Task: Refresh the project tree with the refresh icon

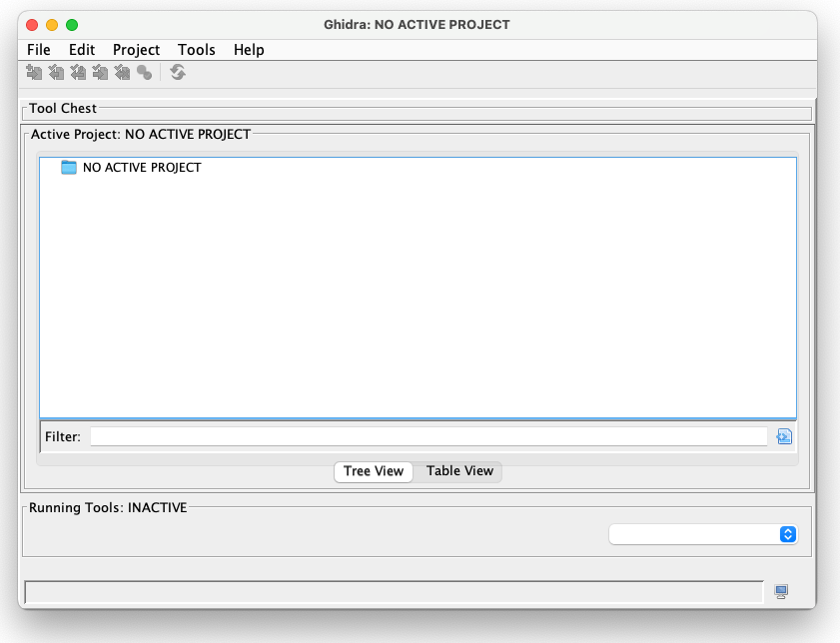Action: pos(177,72)
